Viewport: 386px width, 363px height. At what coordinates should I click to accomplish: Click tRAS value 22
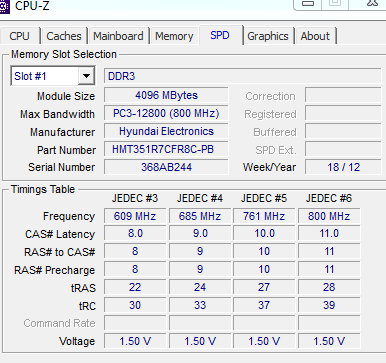tap(135, 287)
